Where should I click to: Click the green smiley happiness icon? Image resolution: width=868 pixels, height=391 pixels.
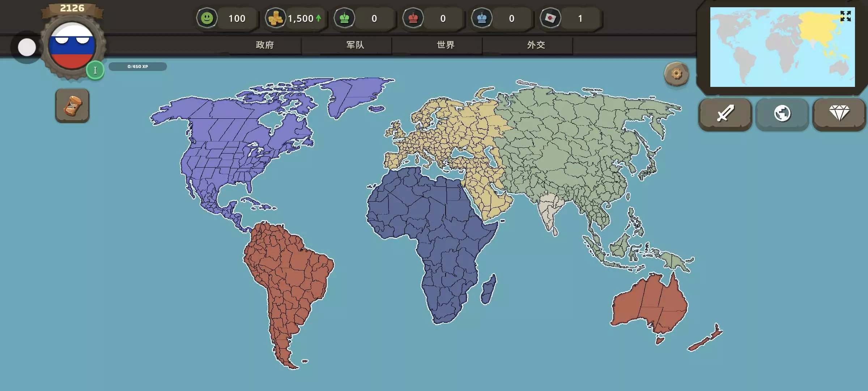pyautogui.click(x=207, y=18)
